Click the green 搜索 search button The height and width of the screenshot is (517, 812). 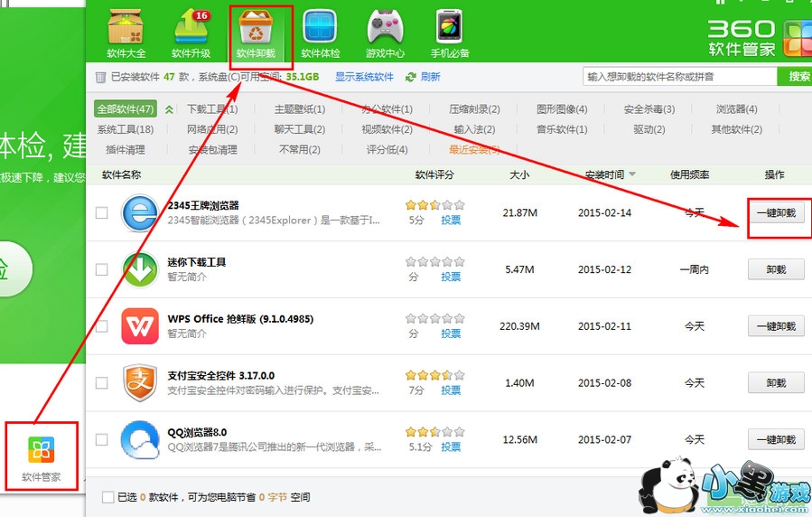(x=795, y=77)
